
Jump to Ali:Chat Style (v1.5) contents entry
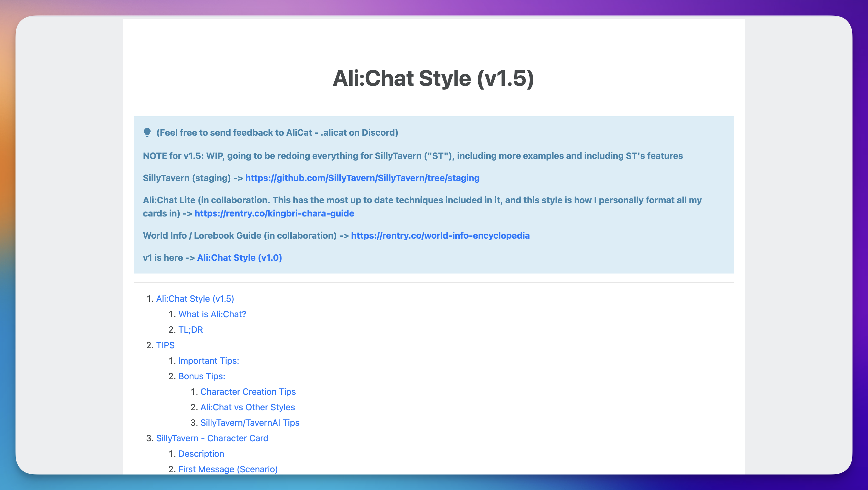pos(195,299)
